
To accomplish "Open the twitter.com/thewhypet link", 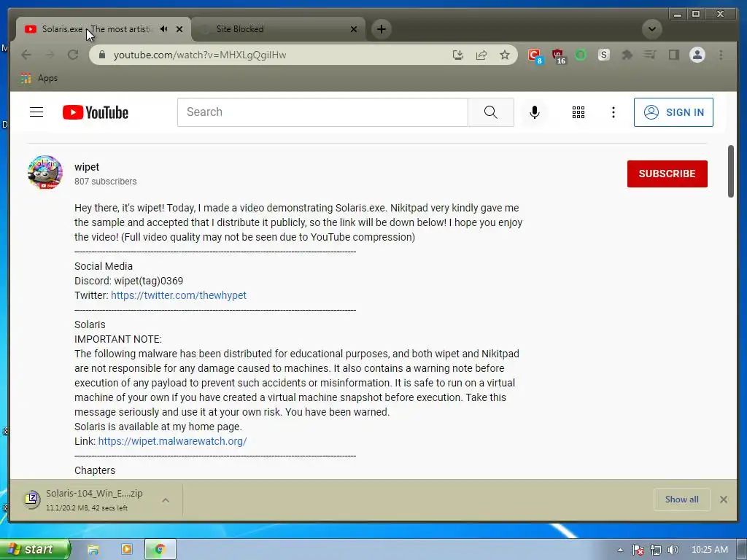I will coord(179,295).
